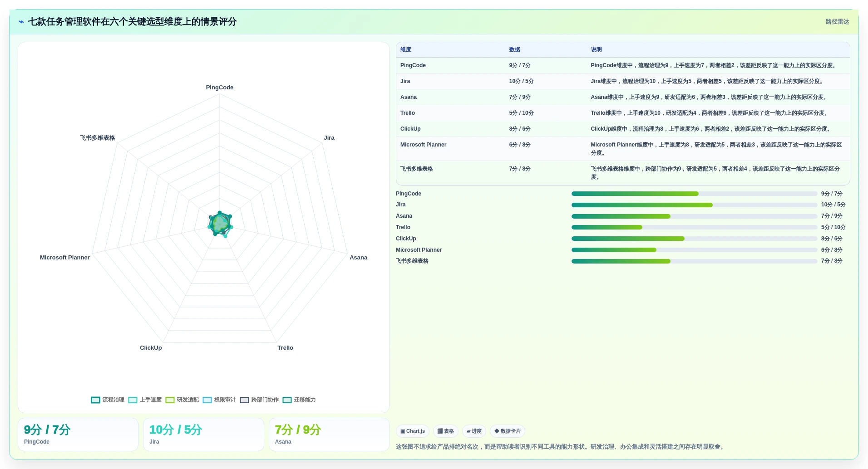Click the Asana progress bar
868x469 pixels.
[694, 216]
